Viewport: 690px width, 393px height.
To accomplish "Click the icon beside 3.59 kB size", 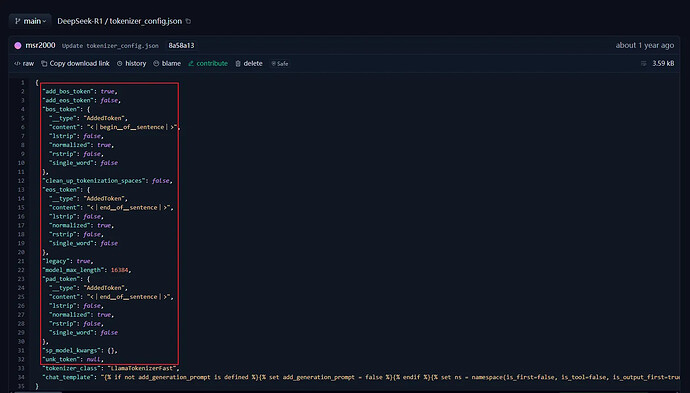I will [644, 63].
